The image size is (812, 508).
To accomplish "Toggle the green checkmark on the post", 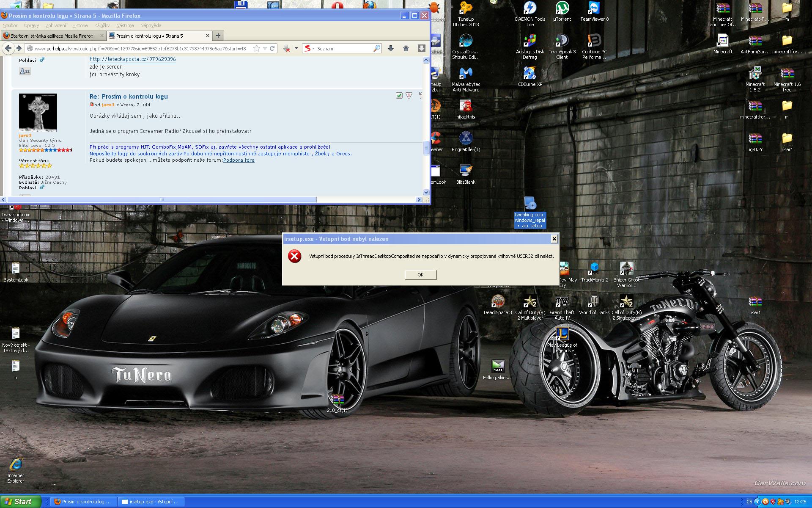I will click(x=399, y=96).
